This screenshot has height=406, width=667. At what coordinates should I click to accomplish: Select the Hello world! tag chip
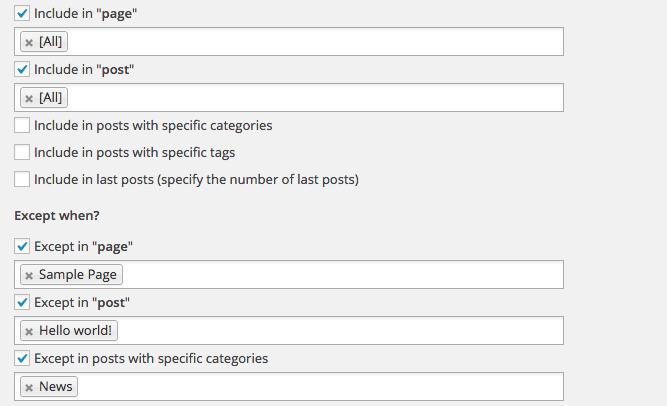pos(76,331)
